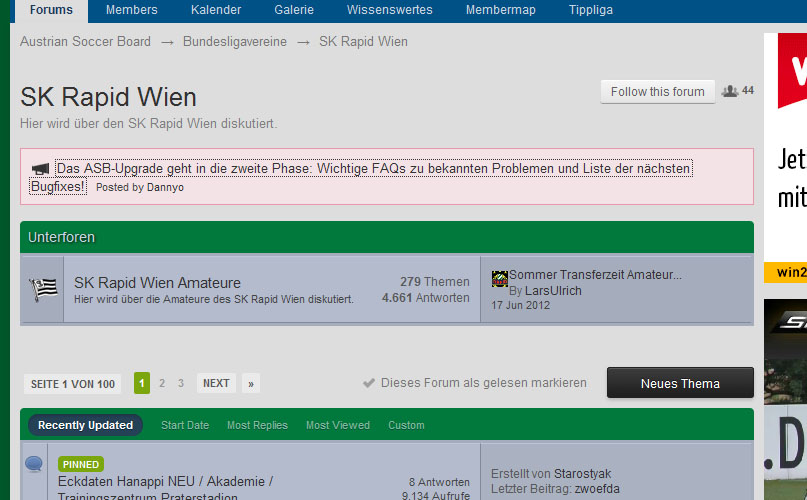Go to Austrian Soccer Board breadcrumb
The height and width of the screenshot is (500, 807).
pyautogui.click(x=85, y=42)
